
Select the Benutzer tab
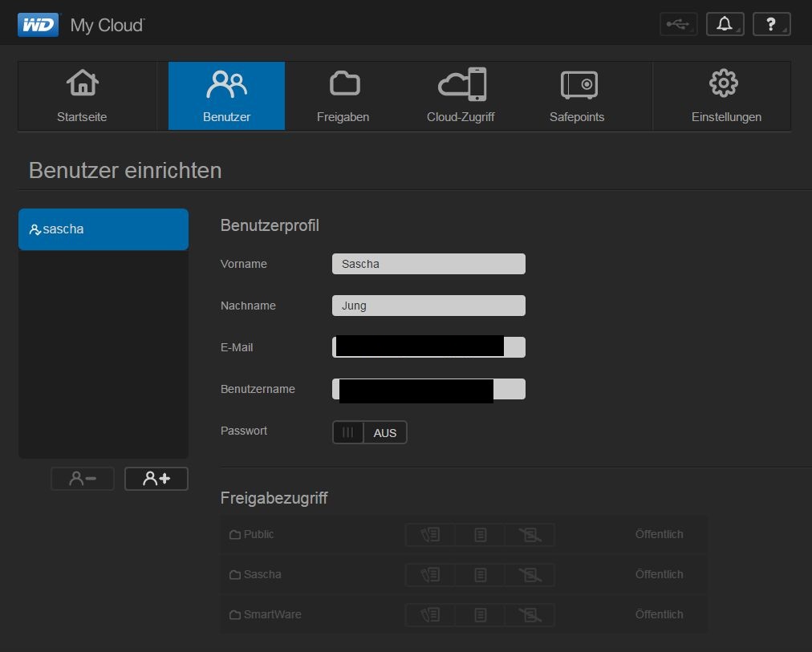226,95
